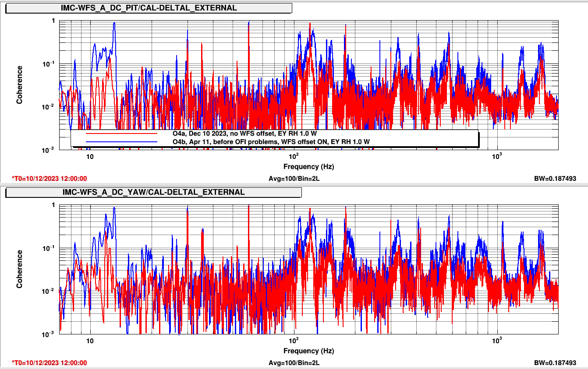Click the O4b Apr 11 legend entry
Screen dimensions: 588x369
tap(271, 142)
